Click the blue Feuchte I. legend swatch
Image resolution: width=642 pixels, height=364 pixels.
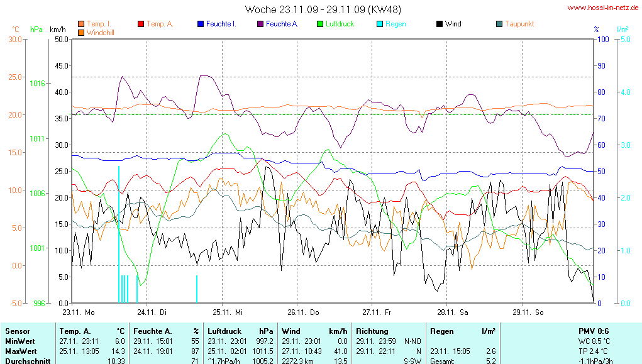[x=201, y=24]
